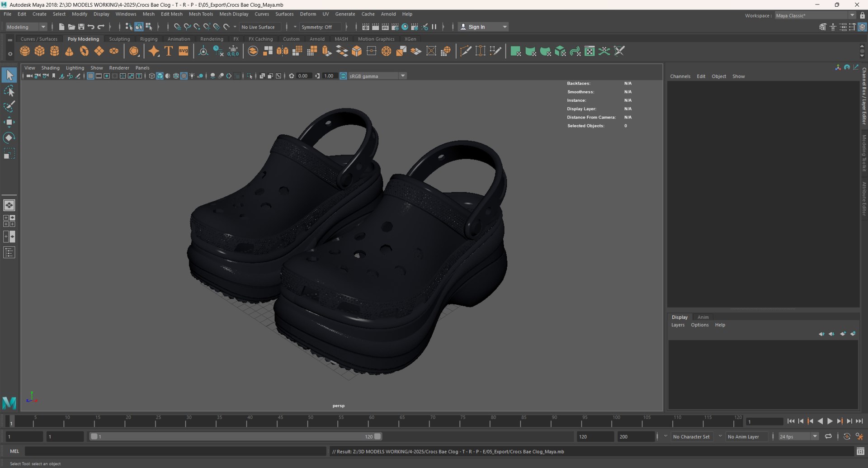This screenshot has width=868, height=468.
Task: Switch to the Sculpting shelf tab
Action: (119, 39)
